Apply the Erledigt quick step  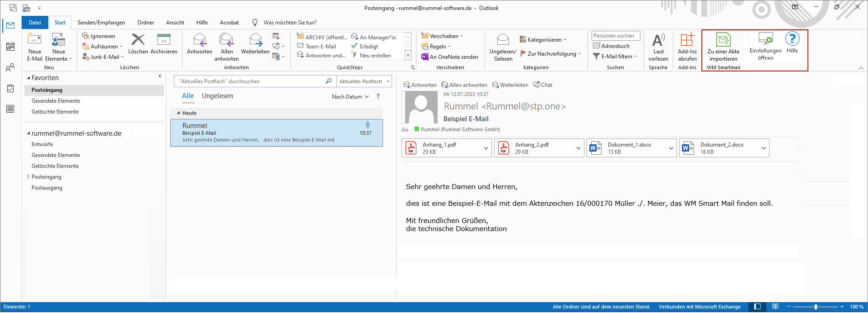pos(365,46)
